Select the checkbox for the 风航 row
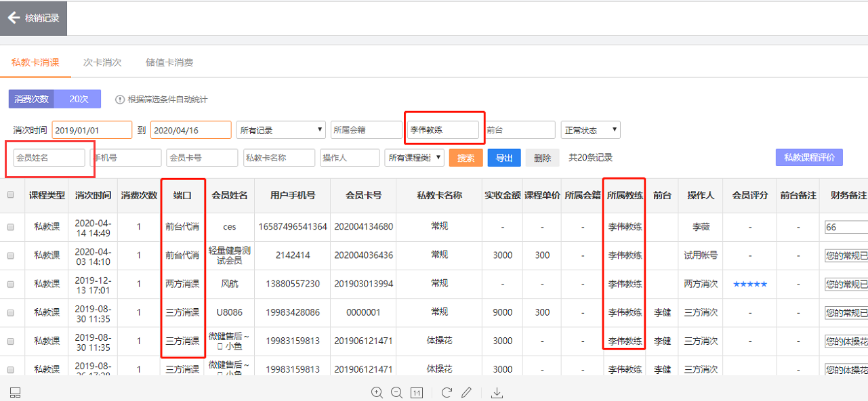868x401 pixels. 10,284
